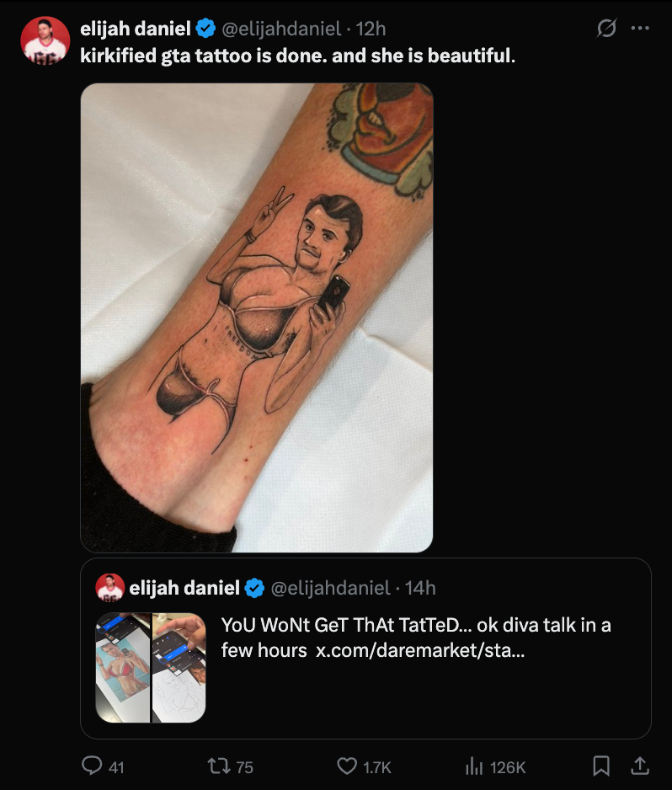Click the share icon for this tweet
The width and height of the screenshot is (672, 790).
pos(640,766)
